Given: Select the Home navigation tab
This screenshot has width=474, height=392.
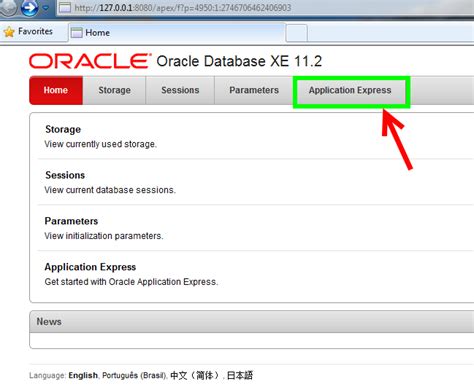Looking at the screenshot, I should point(56,90).
